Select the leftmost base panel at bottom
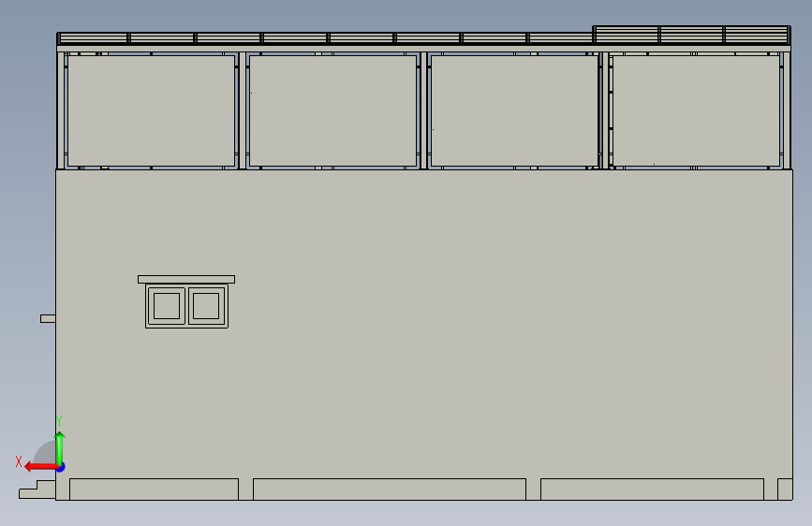Viewport: 812px width, 526px height. tap(155, 489)
